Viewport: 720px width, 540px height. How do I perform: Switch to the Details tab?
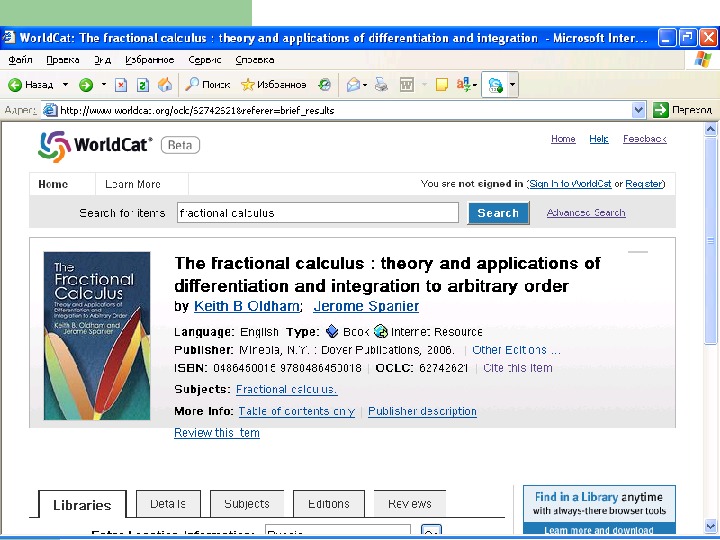pos(168,504)
